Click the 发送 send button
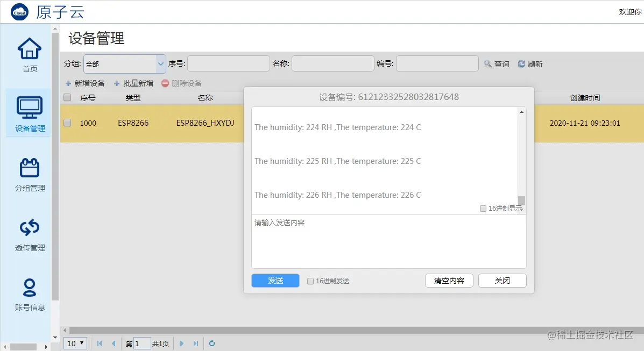The height and width of the screenshot is (351, 644). [x=275, y=281]
